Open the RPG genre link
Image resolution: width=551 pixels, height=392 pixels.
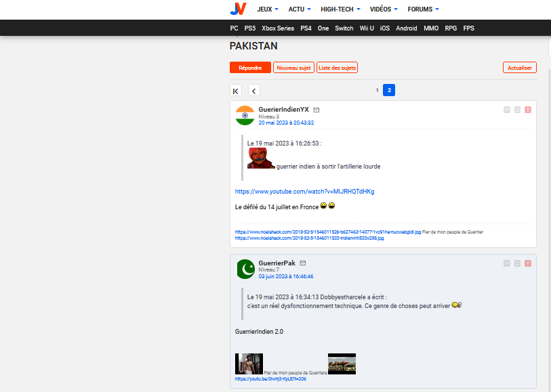pos(451,28)
